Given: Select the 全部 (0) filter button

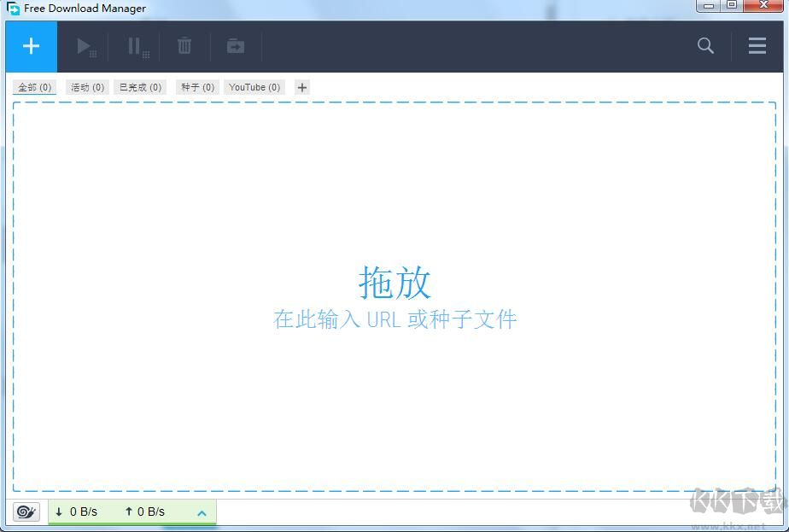Looking at the screenshot, I should tap(33, 86).
